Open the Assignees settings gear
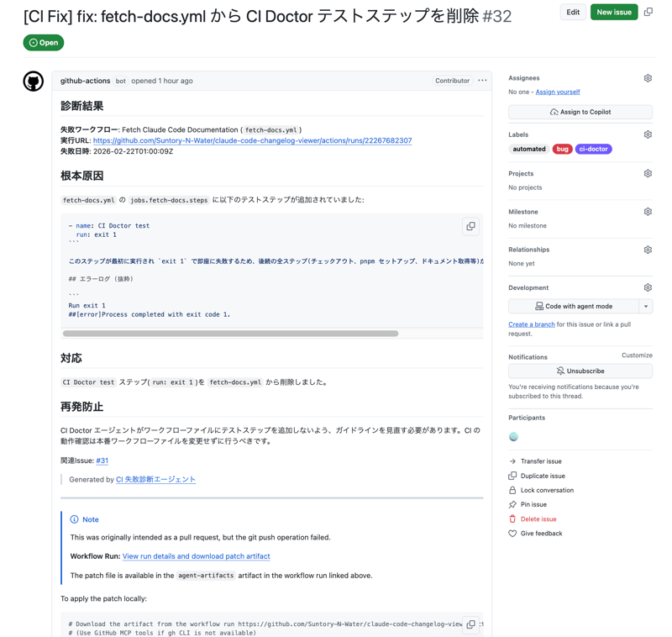 coord(647,77)
